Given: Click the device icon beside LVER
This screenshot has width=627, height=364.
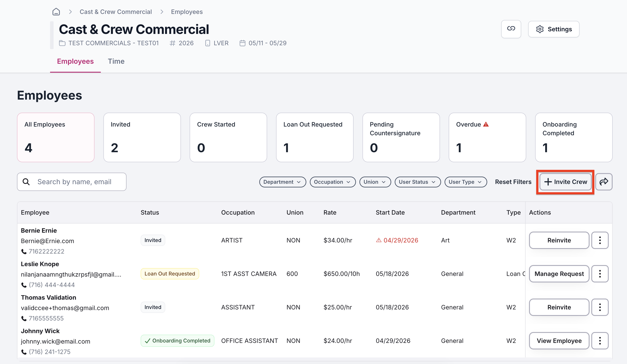Looking at the screenshot, I should click(x=207, y=43).
